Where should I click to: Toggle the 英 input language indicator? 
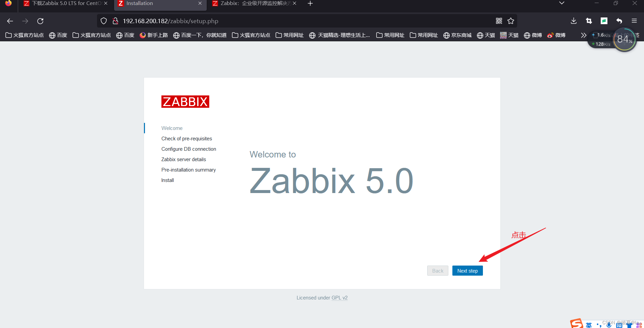(x=589, y=325)
